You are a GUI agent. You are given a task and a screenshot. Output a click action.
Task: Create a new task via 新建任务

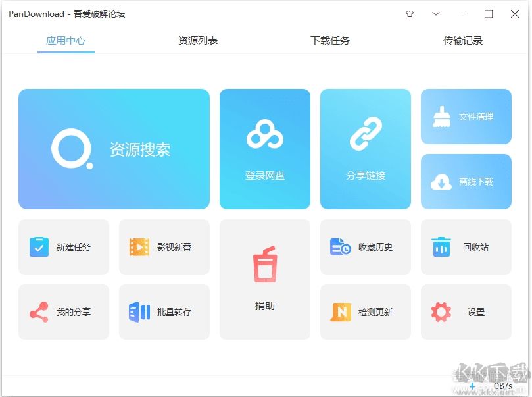pos(63,247)
